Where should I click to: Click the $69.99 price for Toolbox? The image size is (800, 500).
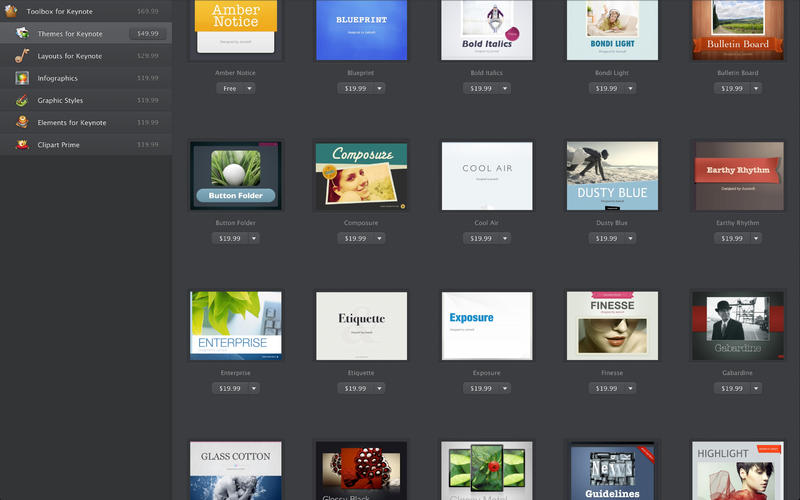point(147,11)
